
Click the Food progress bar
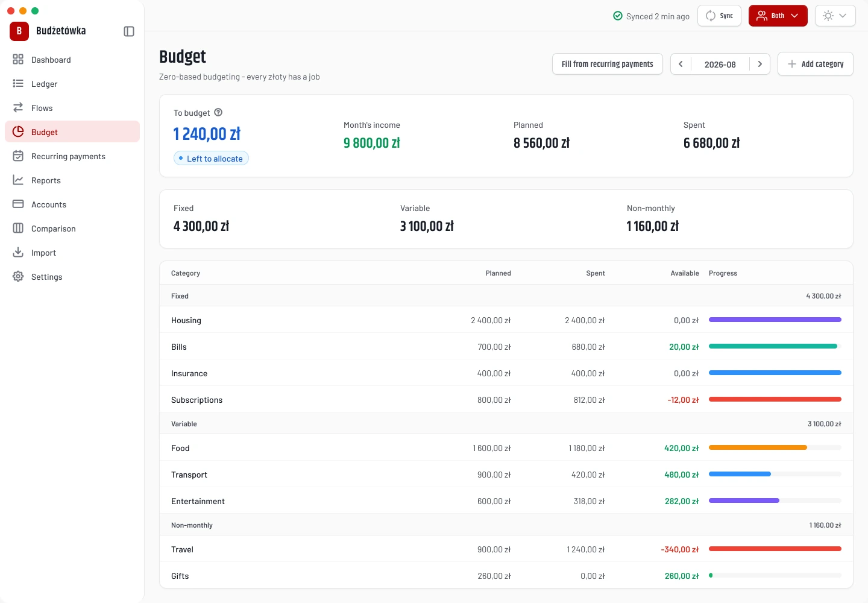[775, 447]
